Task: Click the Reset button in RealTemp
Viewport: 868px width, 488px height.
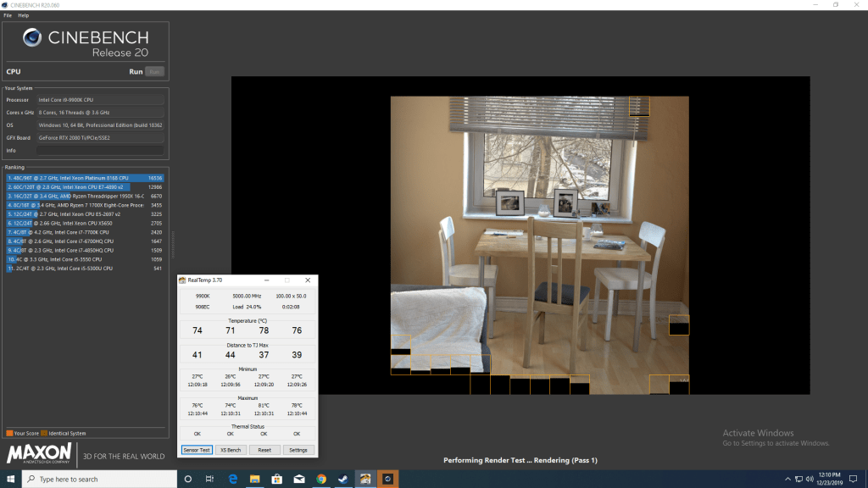Action: click(x=264, y=450)
